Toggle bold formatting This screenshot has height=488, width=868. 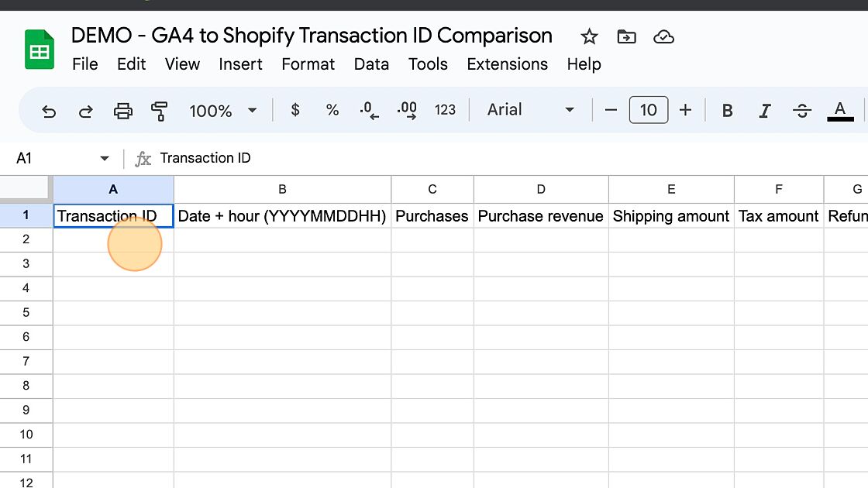(x=727, y=111)
